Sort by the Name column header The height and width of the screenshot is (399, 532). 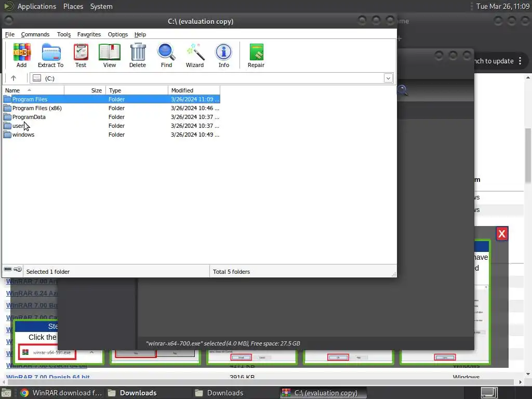click(x=33, y=90)
